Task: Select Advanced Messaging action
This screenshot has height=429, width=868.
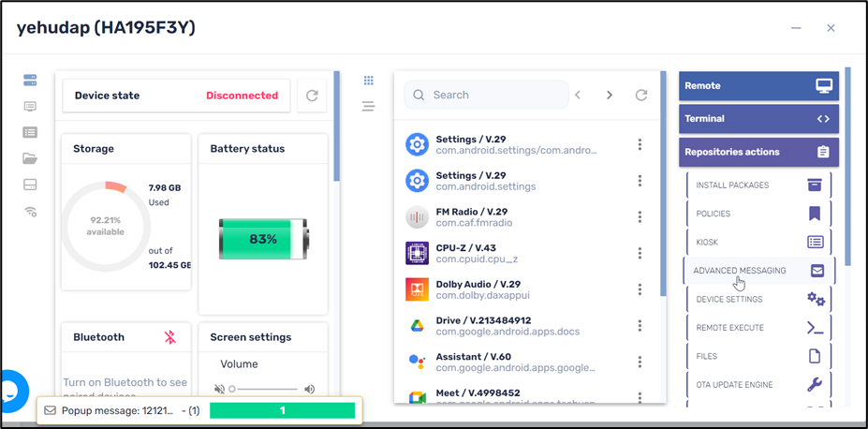Action: [759, 271]
